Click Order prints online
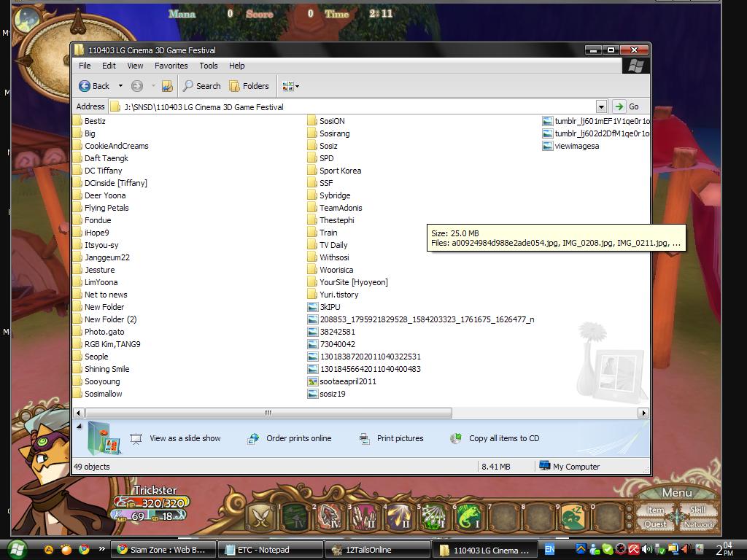 pyautogui.click(x=290, y=438)
